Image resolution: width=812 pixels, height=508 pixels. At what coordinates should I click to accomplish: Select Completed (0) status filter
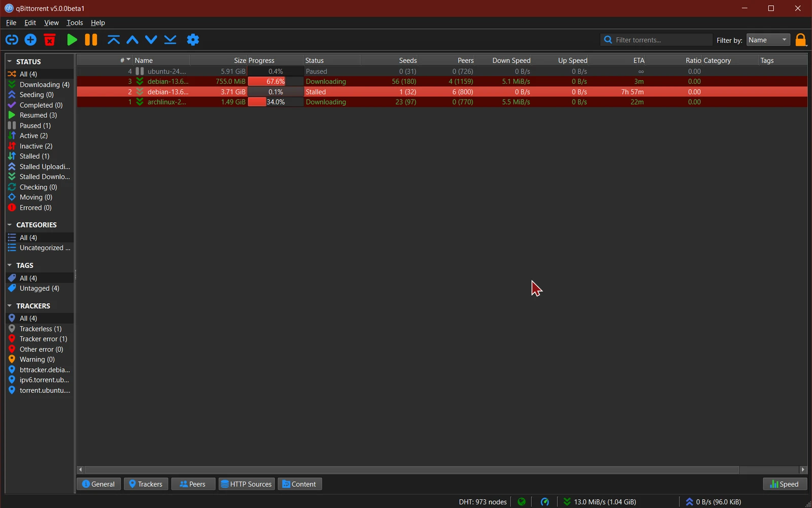[39, 105]
